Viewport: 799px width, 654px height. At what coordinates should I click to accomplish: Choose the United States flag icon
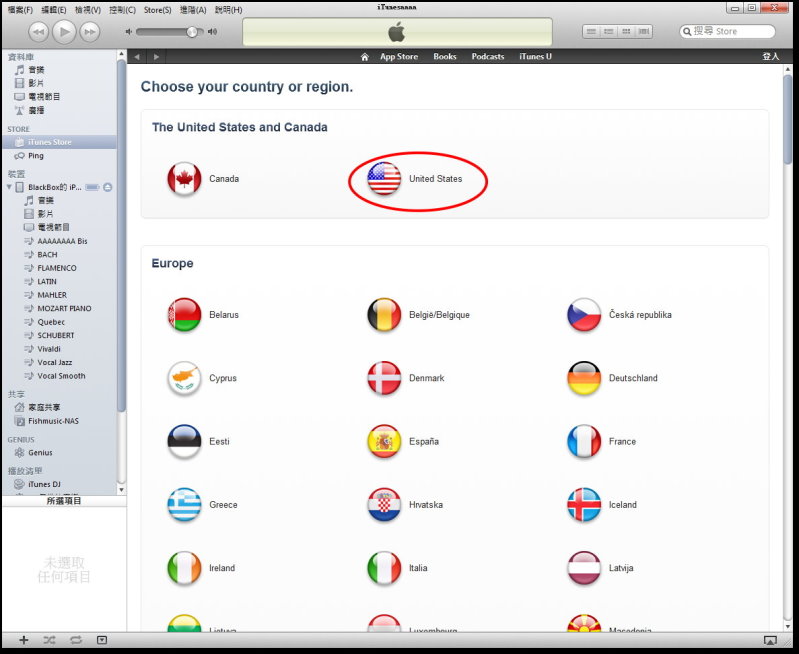[384, 178]
